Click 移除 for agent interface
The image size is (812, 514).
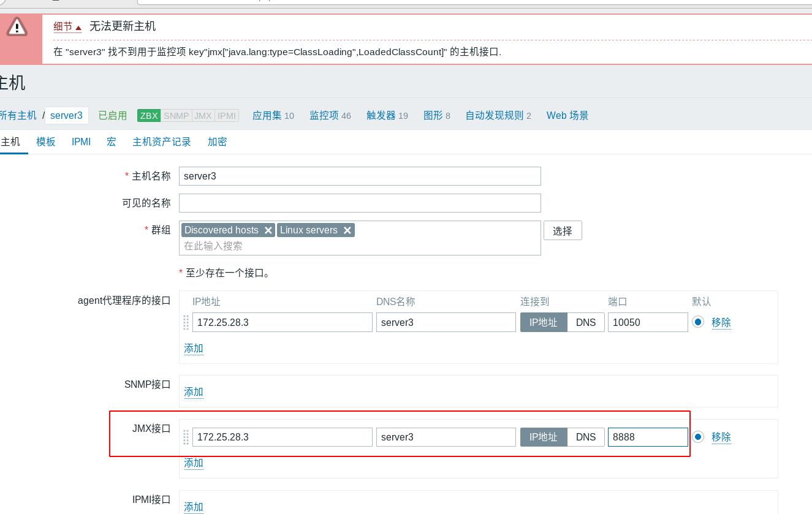point(721,322)
